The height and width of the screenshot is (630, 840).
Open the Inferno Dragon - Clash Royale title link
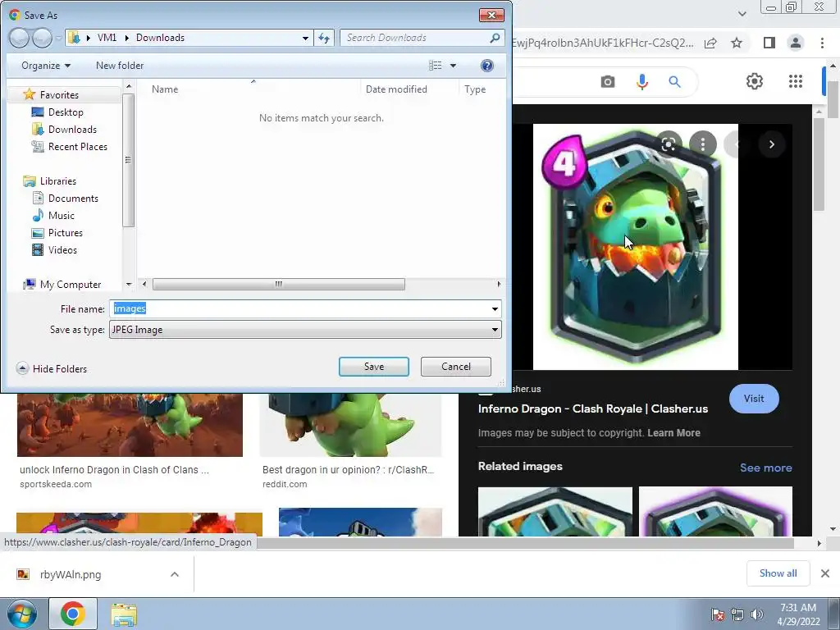pos(592,409)
